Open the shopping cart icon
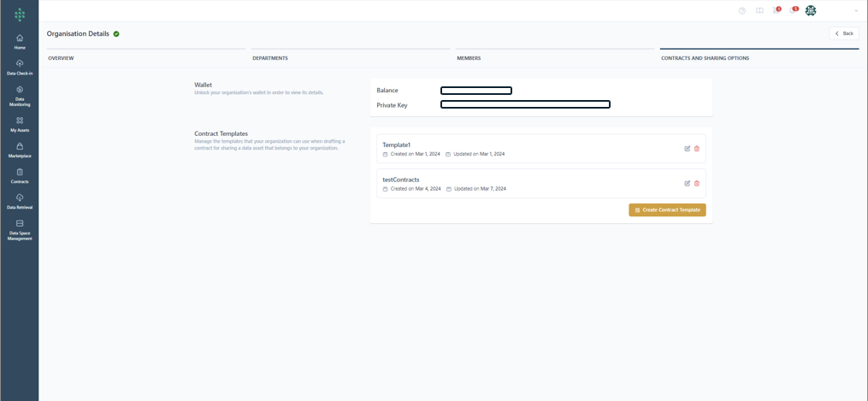The width and height of the screenshot is (868, 401). 776,10
